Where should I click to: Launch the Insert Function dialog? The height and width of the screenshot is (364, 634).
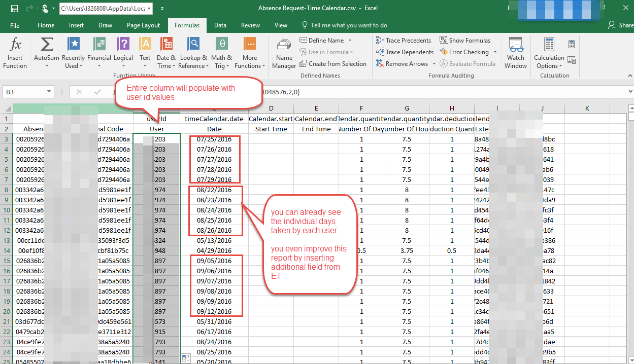15,53
